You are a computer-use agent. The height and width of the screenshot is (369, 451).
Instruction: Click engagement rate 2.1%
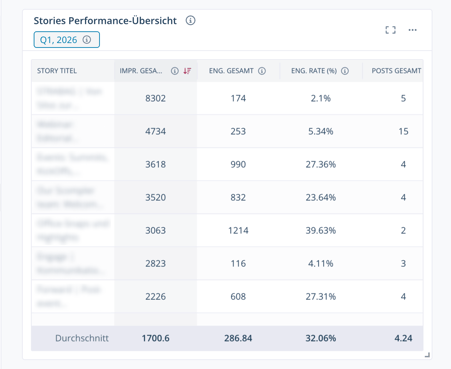pyautogui.click(x=321, y=98)
